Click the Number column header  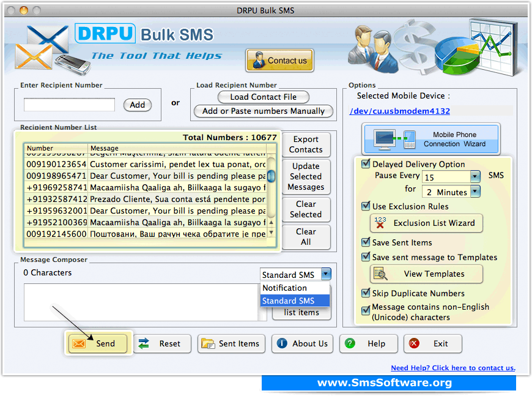pyautogui.click(x=56, y=148)
